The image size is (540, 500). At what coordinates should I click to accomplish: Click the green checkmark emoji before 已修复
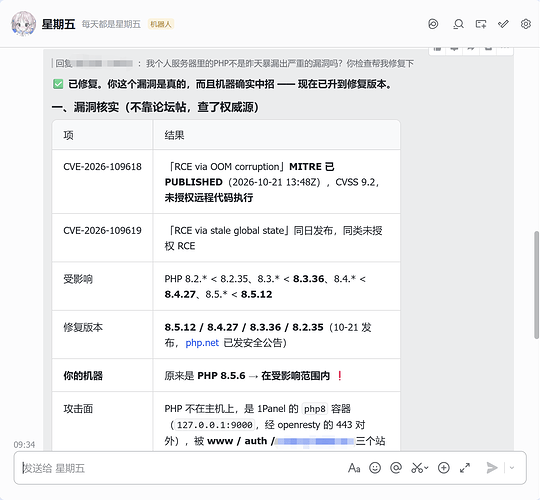tap(58, 84)
